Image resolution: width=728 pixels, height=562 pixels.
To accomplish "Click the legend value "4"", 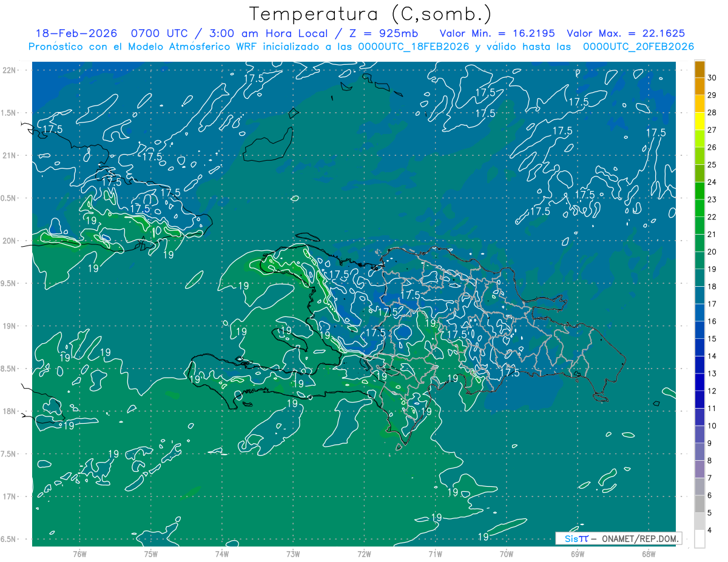I will (x=710, y=530).
